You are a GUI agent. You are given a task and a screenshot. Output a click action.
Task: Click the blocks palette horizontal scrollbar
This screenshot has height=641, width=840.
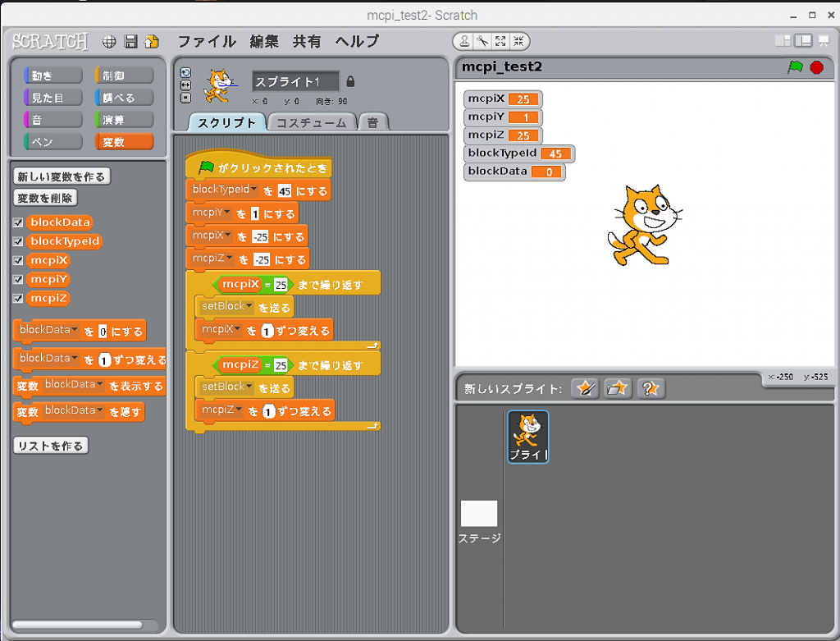(78, 625)
